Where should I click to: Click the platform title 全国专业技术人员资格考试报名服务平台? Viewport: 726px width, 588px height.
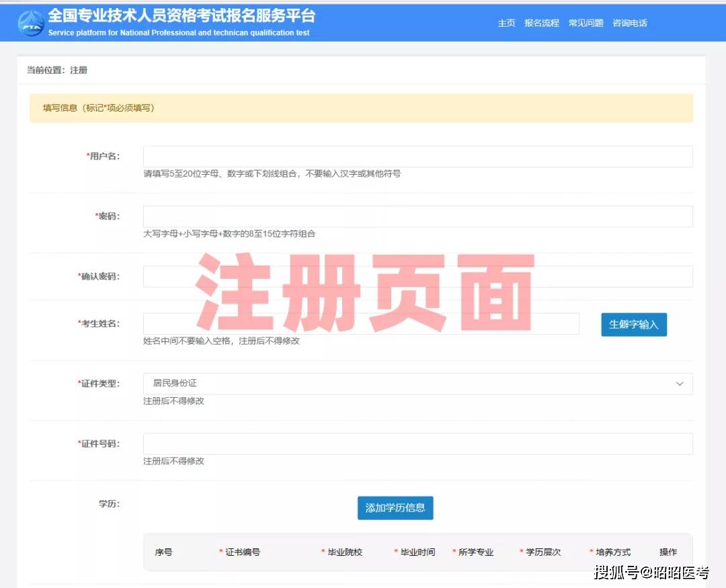point(181,15)
